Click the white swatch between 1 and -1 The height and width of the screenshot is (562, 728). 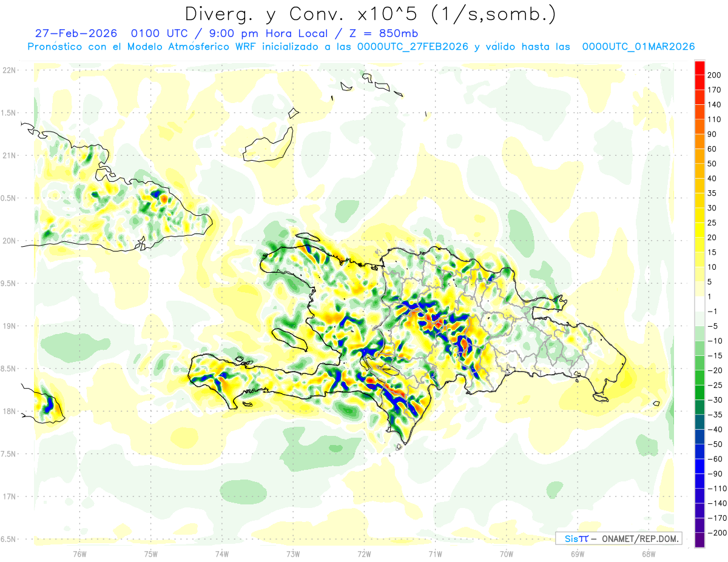pyautogui.click(x=699, y=304)
